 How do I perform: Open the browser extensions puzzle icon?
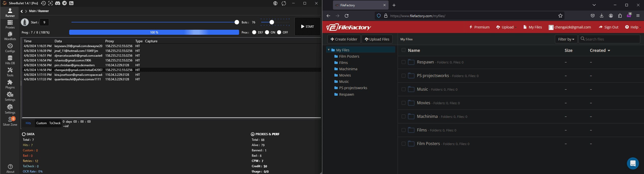coord(620,16)
